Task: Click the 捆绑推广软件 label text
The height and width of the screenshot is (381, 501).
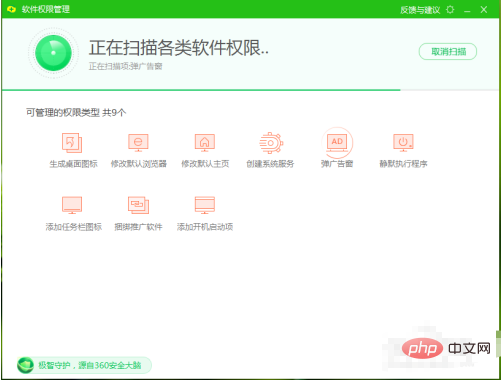Action: tap(138, 227)
